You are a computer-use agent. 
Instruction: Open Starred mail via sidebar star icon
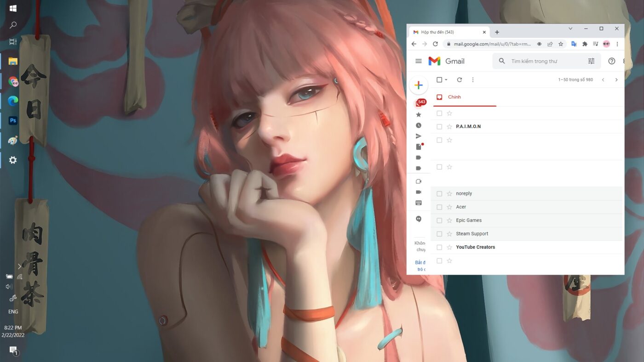(419, 115)
